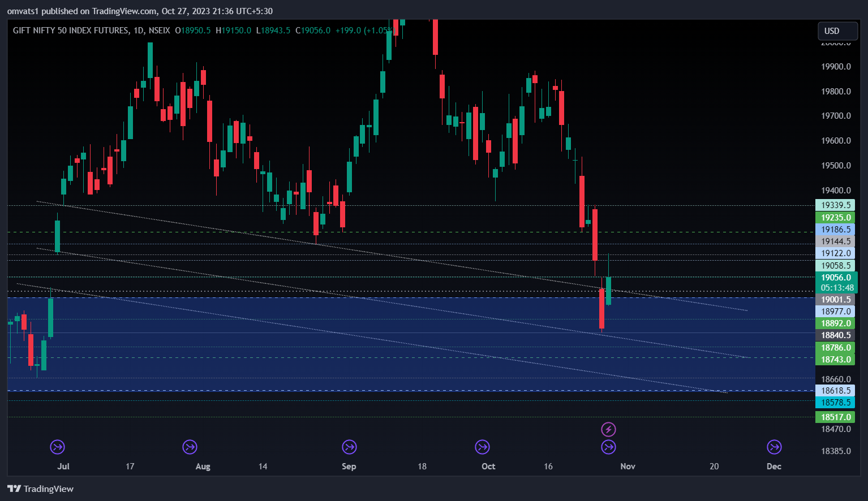Image resolution: width=868 pixels, height=501 pixels.
Task: Click the Sep date label on time axis
Action: (x=349, y=467)
